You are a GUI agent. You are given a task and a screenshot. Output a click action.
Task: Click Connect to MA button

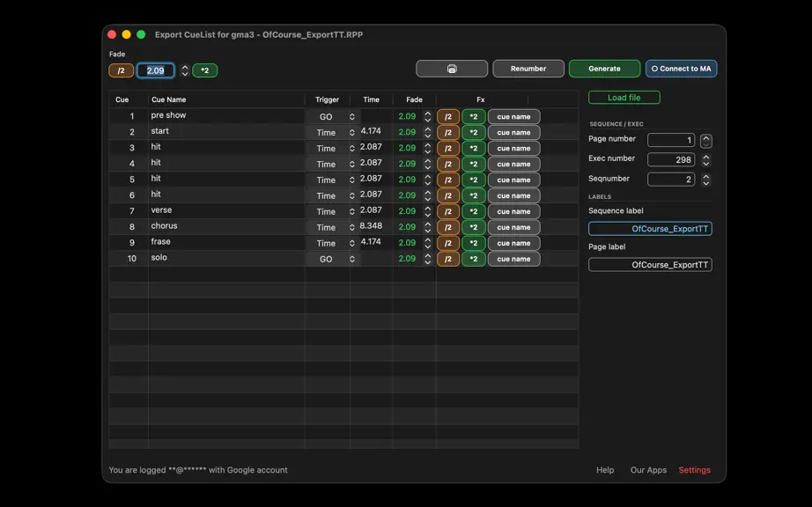pyautogui.click(x=681, y=69)
